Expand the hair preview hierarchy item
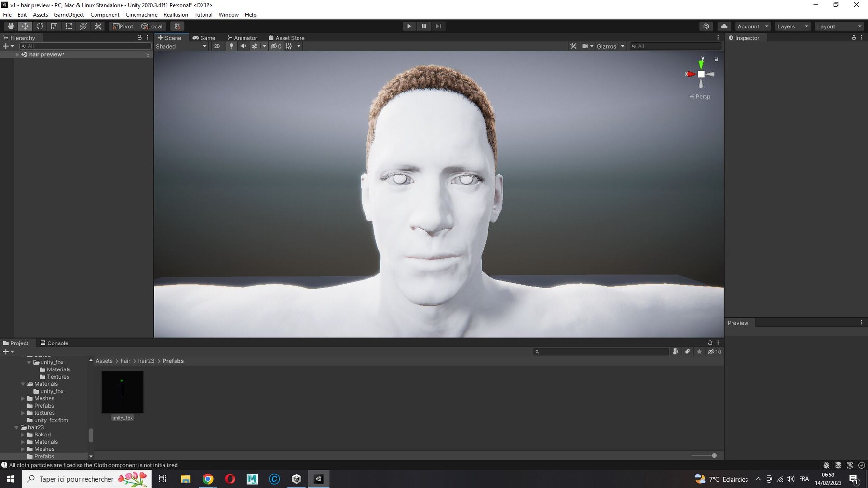 pos(17,54)
